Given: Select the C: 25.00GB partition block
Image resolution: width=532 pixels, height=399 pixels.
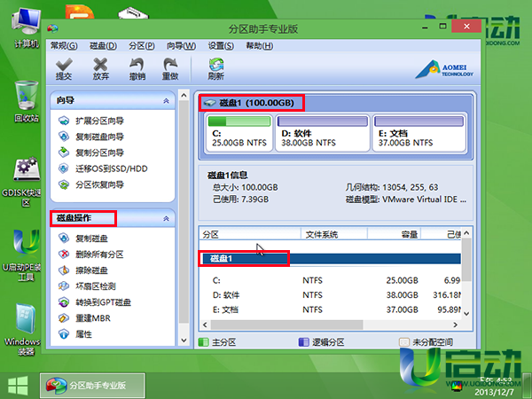Looking at the screenshot, I should 239,133.
